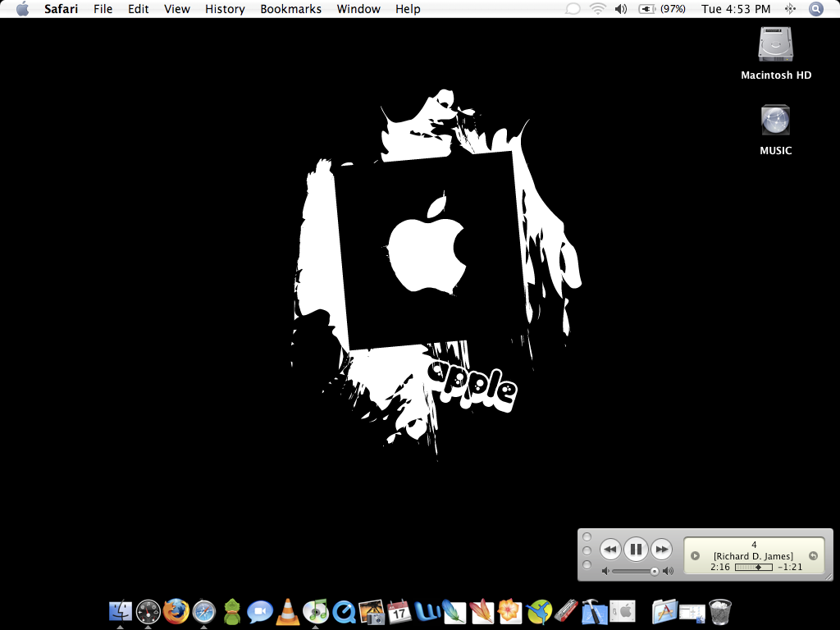Open the Edit menu
840x630 pixels.
(138, 9)
